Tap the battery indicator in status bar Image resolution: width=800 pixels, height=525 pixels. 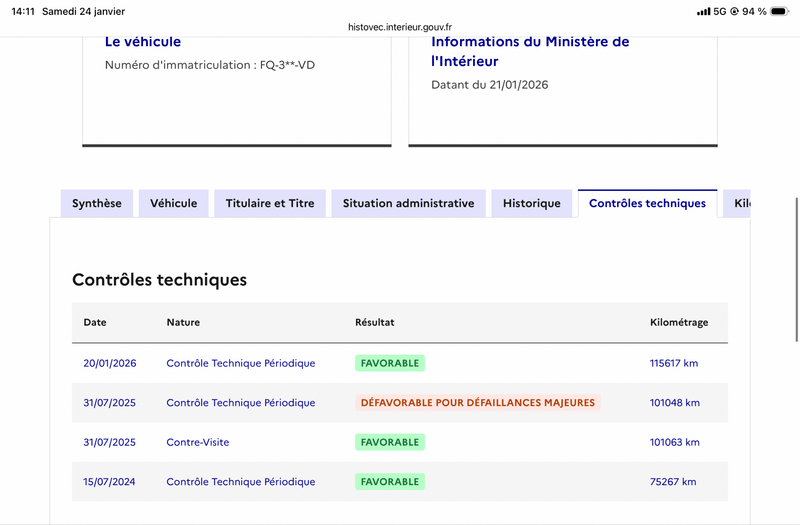(782, 11)
